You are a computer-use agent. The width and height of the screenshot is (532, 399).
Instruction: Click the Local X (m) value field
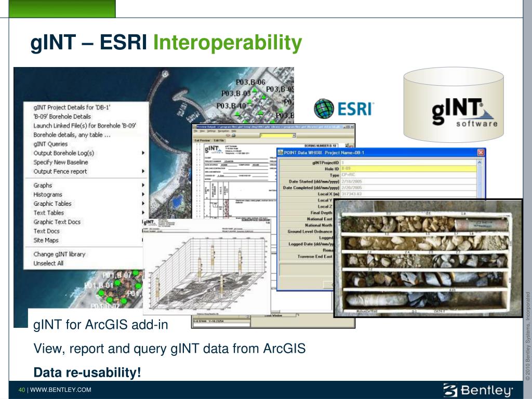(408, 194)
